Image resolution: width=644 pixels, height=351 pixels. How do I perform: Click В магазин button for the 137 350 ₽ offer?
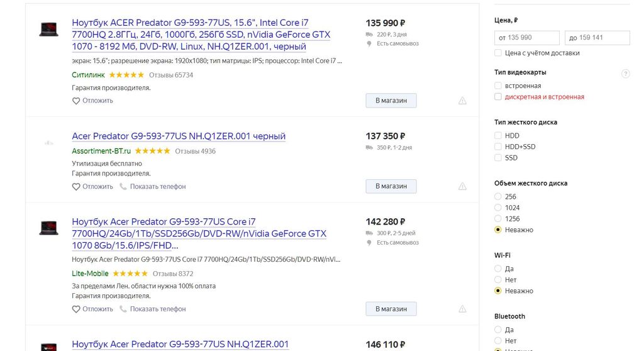391,186
